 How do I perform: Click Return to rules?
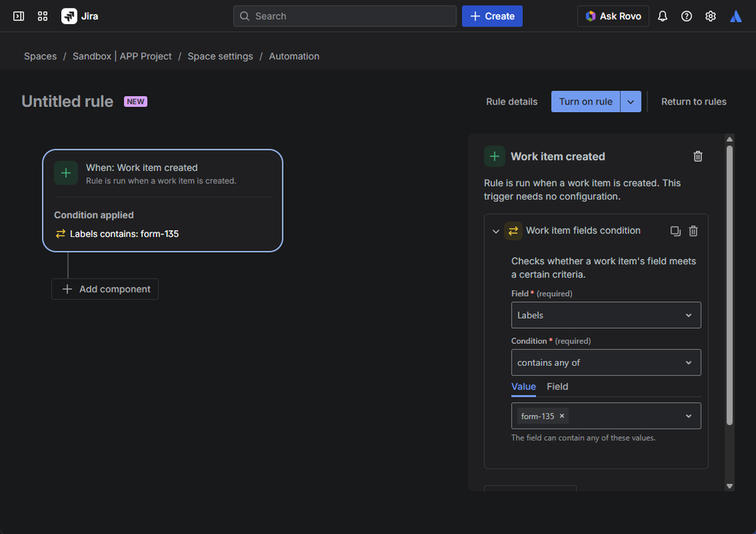(x=693, y=101)
